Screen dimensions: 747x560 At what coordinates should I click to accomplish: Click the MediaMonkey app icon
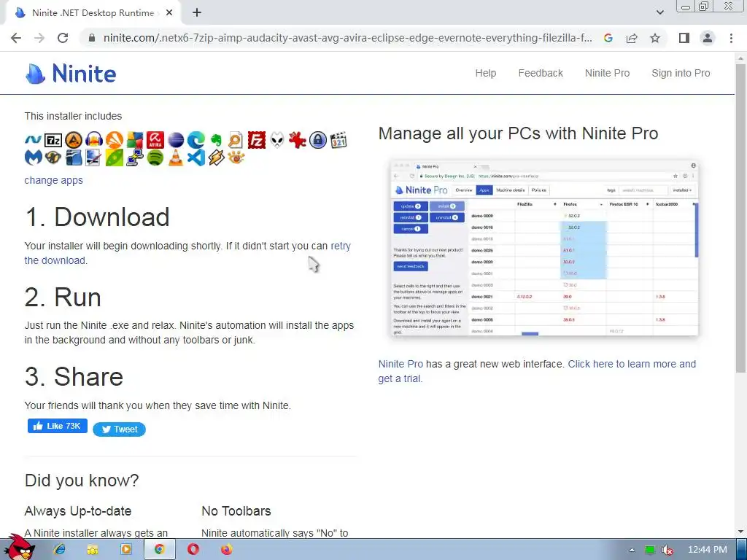point(53,157)
